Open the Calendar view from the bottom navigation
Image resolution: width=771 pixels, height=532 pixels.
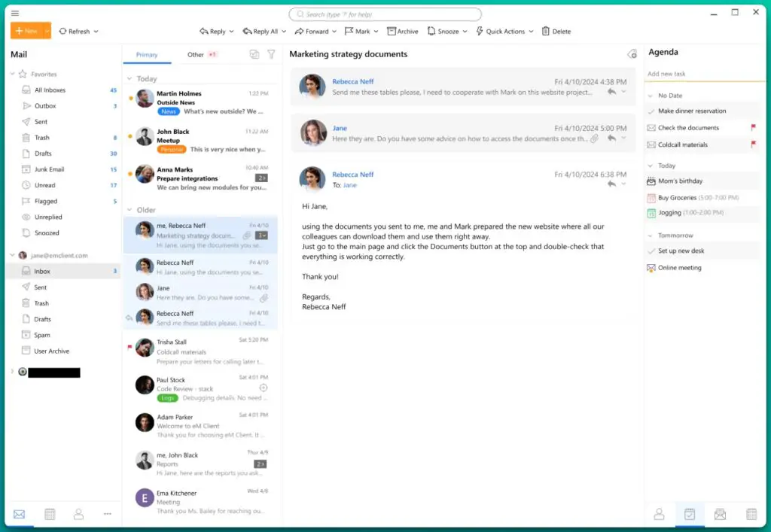49,514
